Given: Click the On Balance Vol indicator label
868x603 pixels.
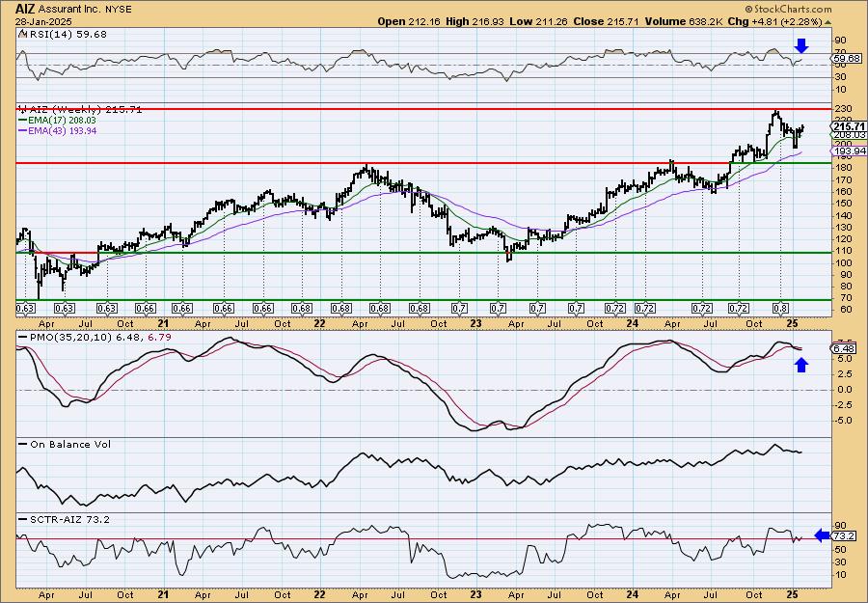Looking at the screenshot, I should coord(69,444).
